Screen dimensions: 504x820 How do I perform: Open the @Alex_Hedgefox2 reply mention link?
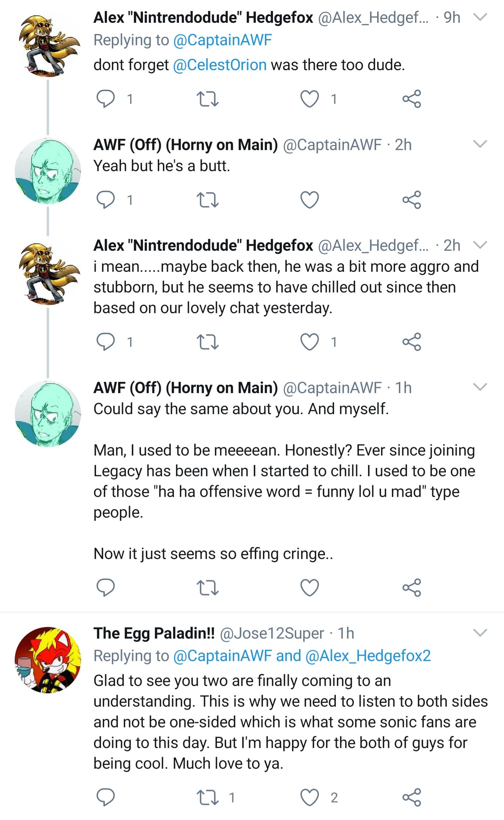pos(368,656)
